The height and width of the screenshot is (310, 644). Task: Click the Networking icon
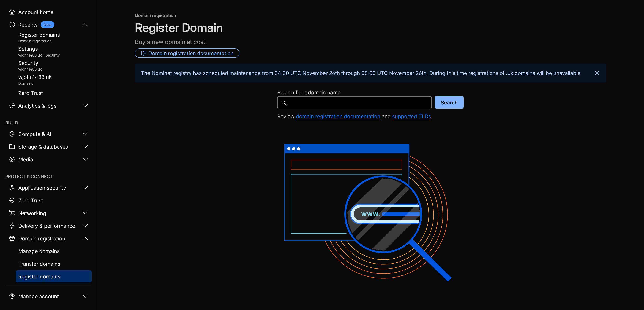[12, 213]
